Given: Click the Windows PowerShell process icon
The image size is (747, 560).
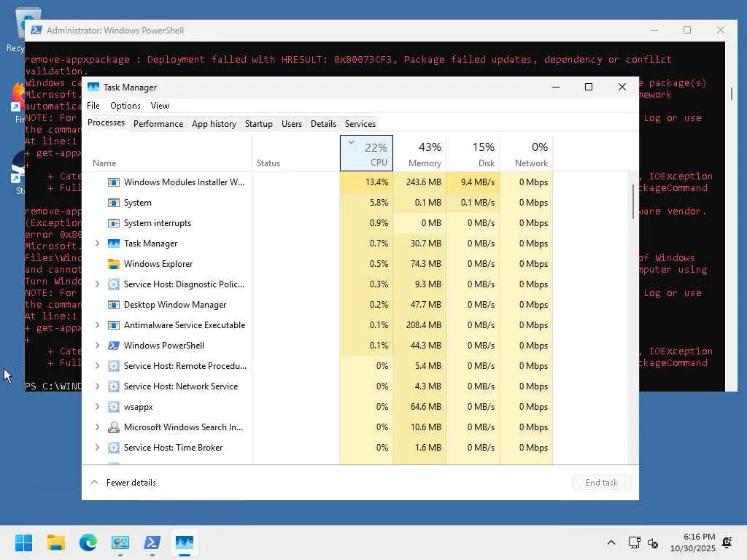Looking at the screenshot, I should pos(113,346).
